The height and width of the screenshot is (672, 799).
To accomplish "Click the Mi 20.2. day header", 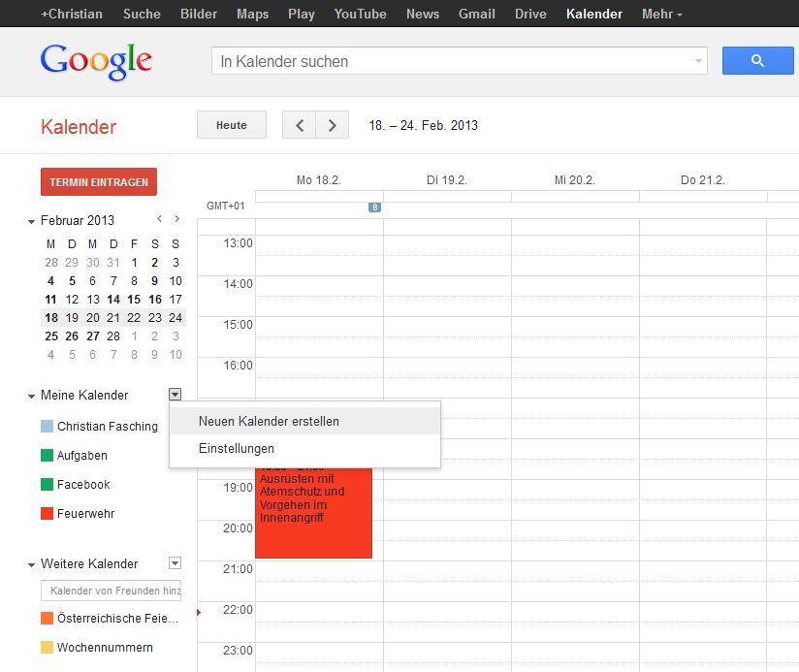I will pos(575,179).
